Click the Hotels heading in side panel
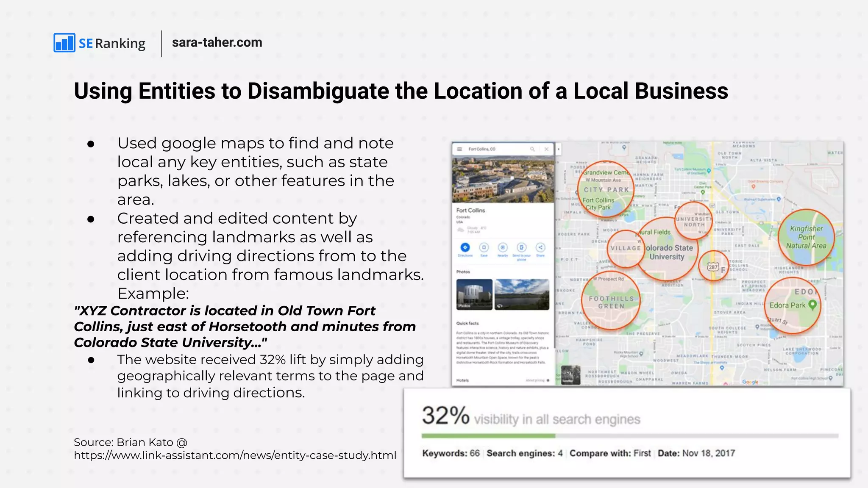Screen dimensions: 868x488 click(462, 380)
